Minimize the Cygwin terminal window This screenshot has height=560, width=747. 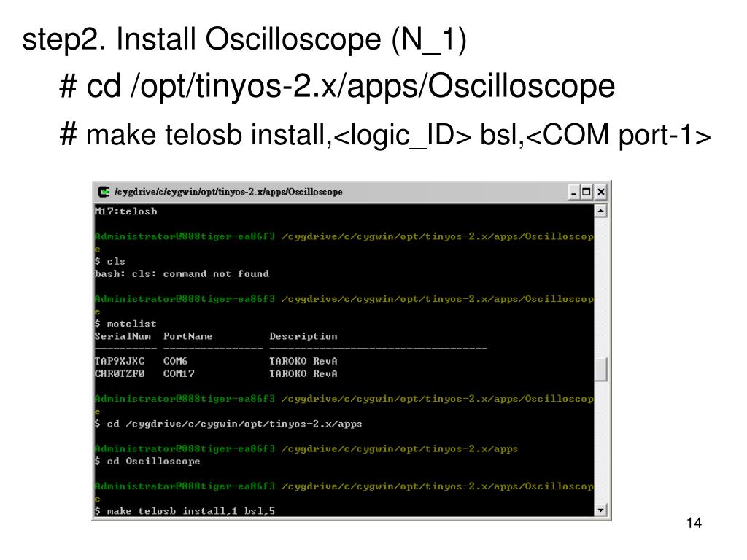[574, 192]
